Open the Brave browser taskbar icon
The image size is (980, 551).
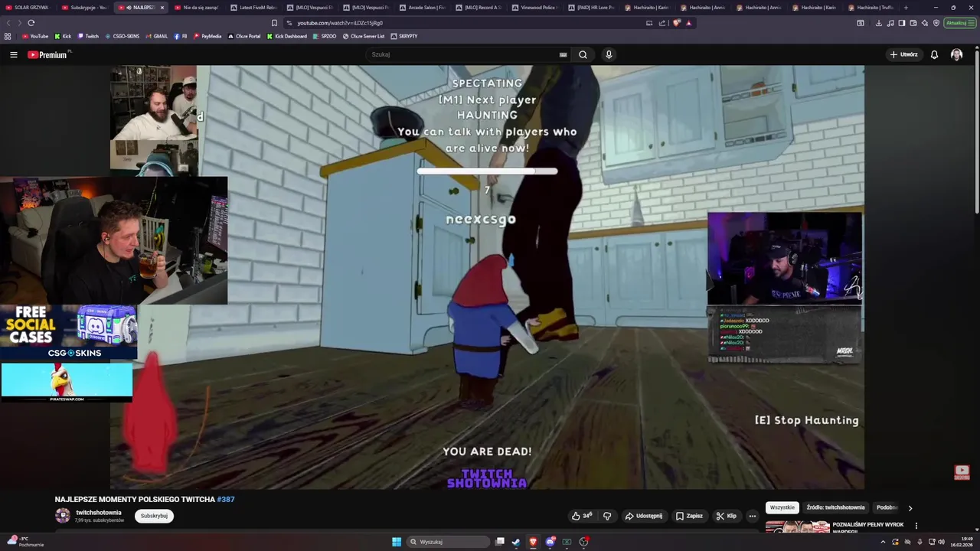534,542
